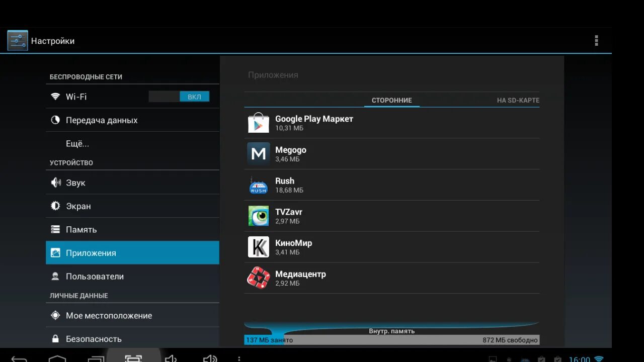Screen dimensions: 644x362
Task: Open Rush app details
Action: 392,185
